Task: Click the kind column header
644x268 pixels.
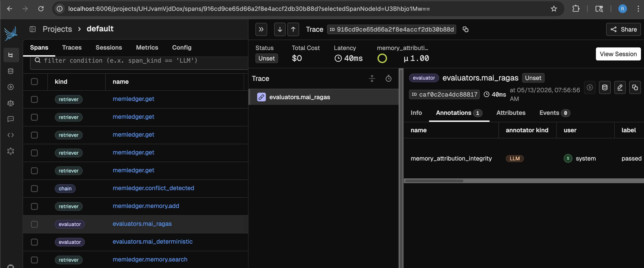Action: coord(61,82)
